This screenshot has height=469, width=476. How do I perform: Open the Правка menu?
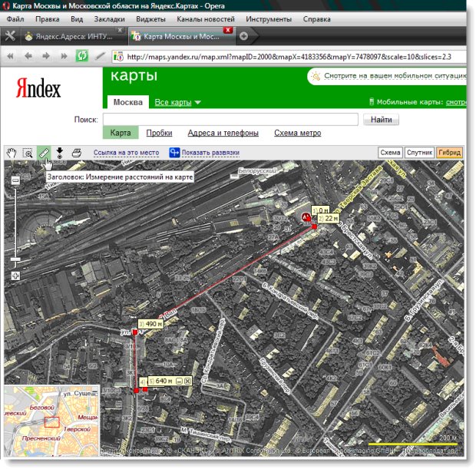coord(48,19)
